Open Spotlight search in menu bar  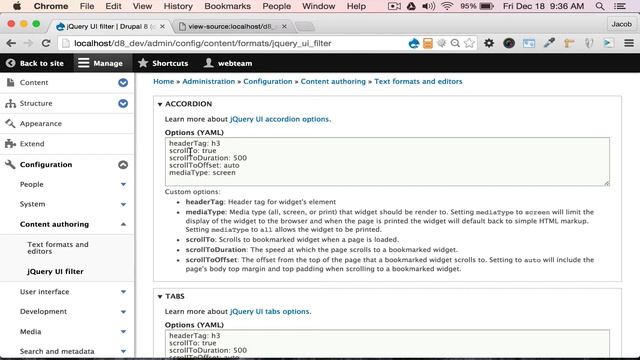click(600, 6)
